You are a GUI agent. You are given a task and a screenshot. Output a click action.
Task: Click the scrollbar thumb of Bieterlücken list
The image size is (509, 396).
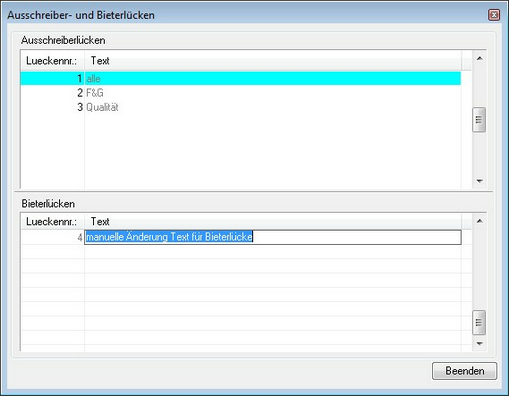pyautogui.click(x=479, y=322)
